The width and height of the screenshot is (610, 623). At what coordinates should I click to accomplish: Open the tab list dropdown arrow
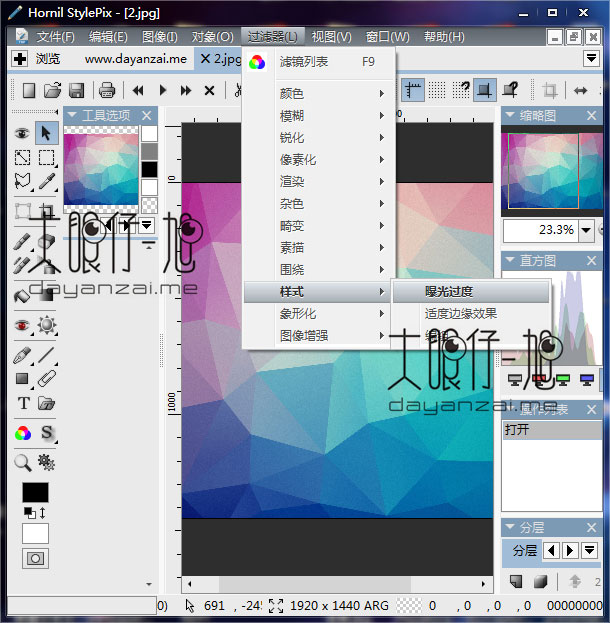click(x=591, y=58)
